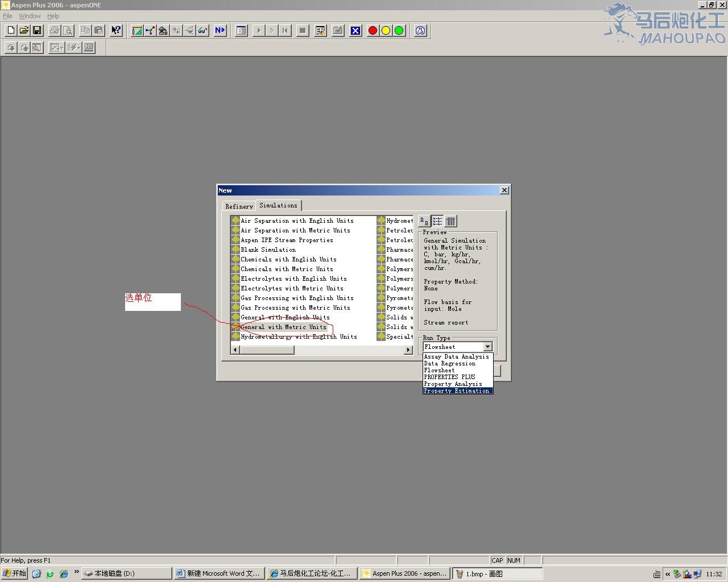728x582 pixels.
Task: Click the Reinitialize rewind icon
Action: pyautogui.click(x=285, y=31)
